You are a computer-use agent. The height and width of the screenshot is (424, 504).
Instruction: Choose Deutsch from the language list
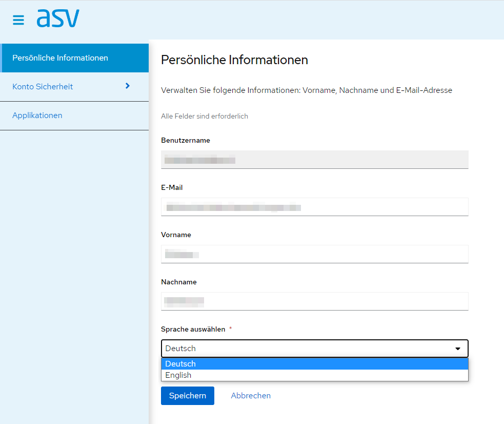(x=315, y=364)
